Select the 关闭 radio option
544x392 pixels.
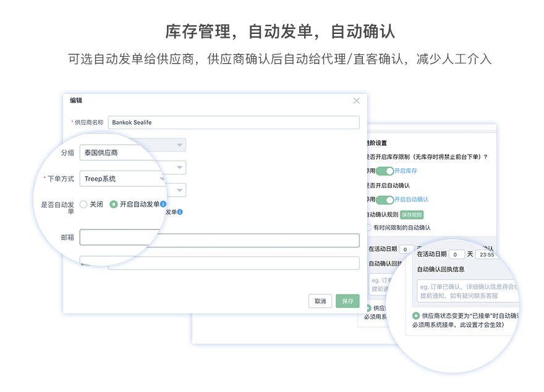coord(83,204)
